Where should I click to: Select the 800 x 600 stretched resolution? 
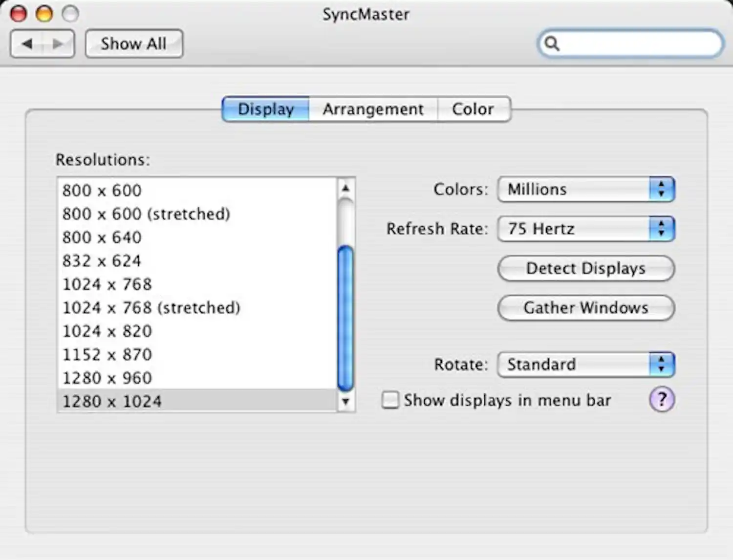146,214
